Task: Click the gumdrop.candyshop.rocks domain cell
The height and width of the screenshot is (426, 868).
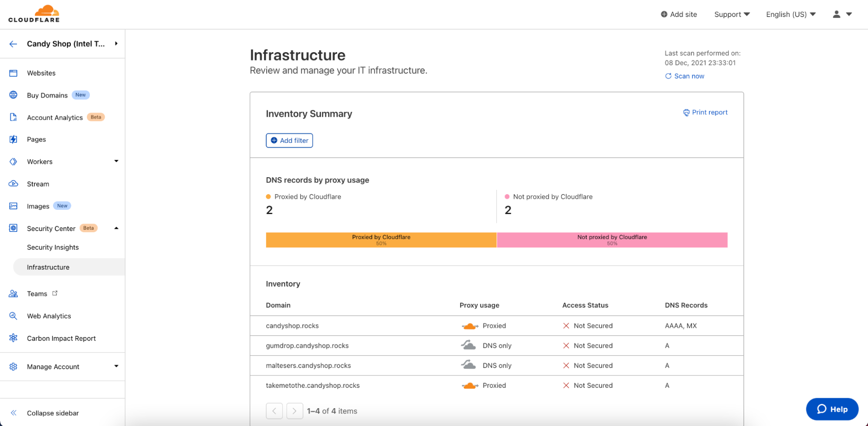Action: pyautogui.click(x=307, y=346)
